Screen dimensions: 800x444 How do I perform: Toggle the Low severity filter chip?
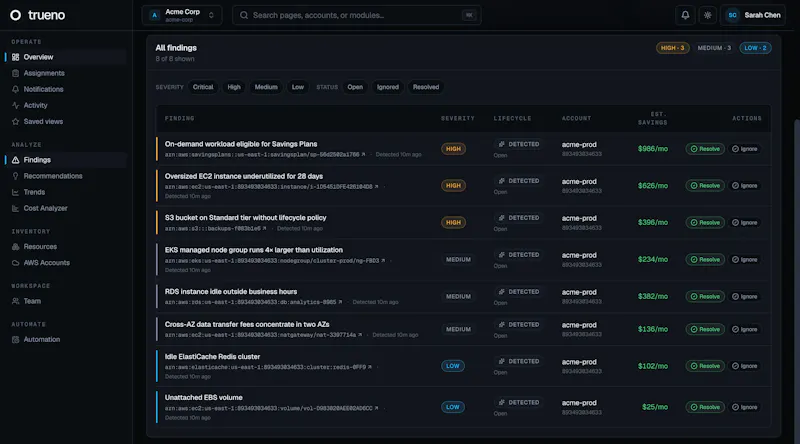[298, 87]
